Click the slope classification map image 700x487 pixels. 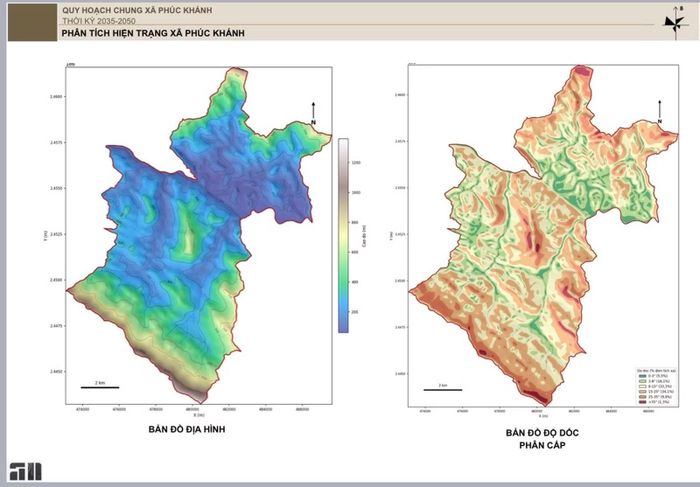(543, 236)
